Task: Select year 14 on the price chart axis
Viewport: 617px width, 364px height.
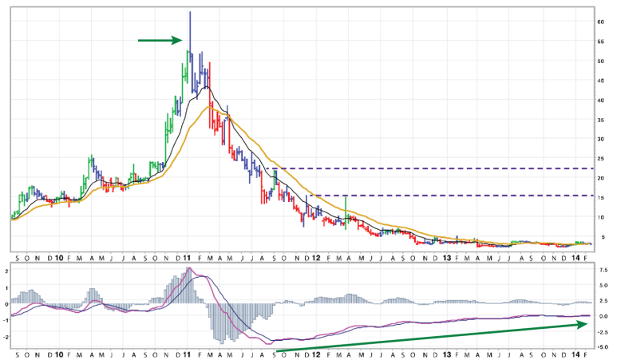Action: click(575, 258)
